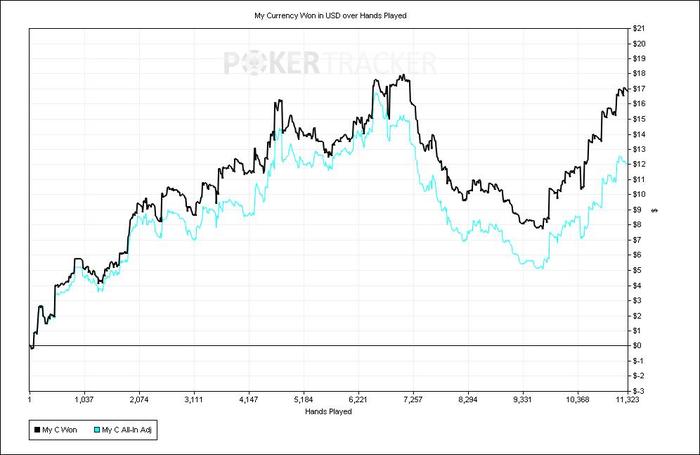Click the x-axis tick label 10,368
Screen dimensions: 700x455
578,399
